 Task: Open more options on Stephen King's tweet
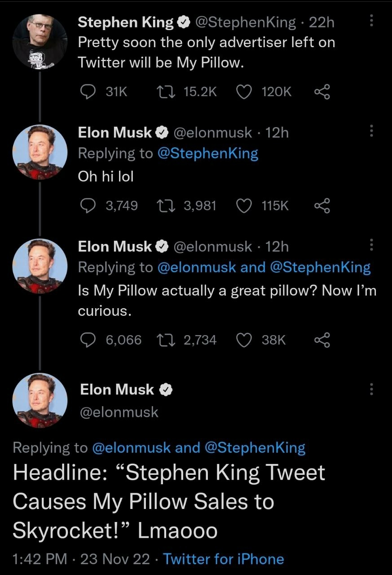point(371,22)
